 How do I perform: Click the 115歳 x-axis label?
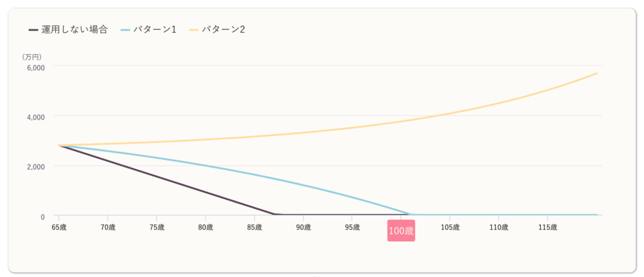547,227
